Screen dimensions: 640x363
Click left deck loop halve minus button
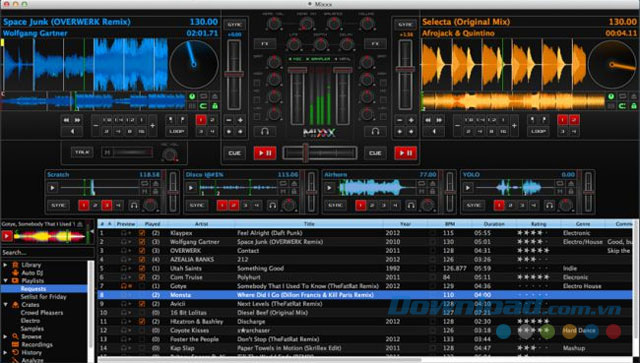pos(96,126)
